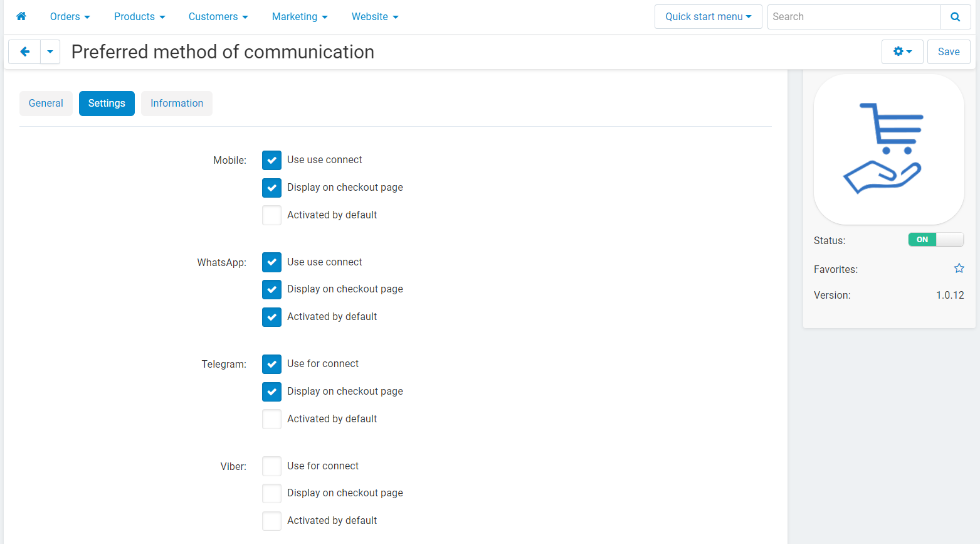Click into the Search input field
Viewport: 980px width, 544px height.
[853, 17]
